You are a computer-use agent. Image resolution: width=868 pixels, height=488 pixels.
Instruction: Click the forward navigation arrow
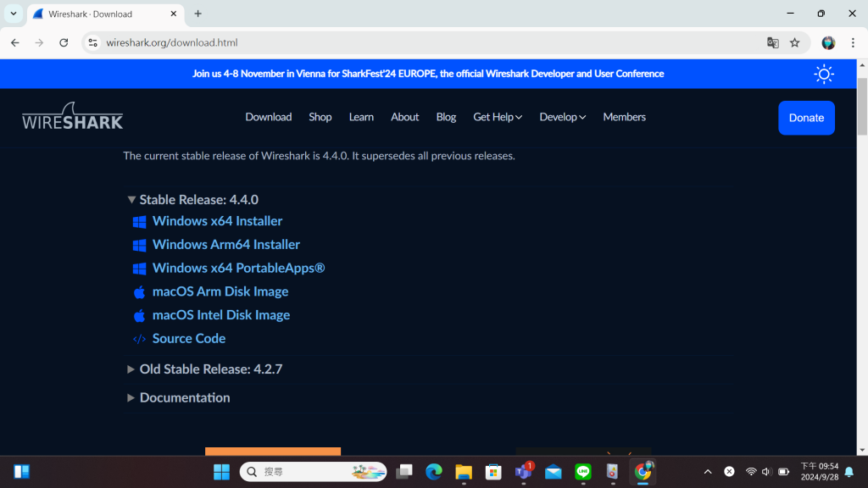tap(39, 42)
